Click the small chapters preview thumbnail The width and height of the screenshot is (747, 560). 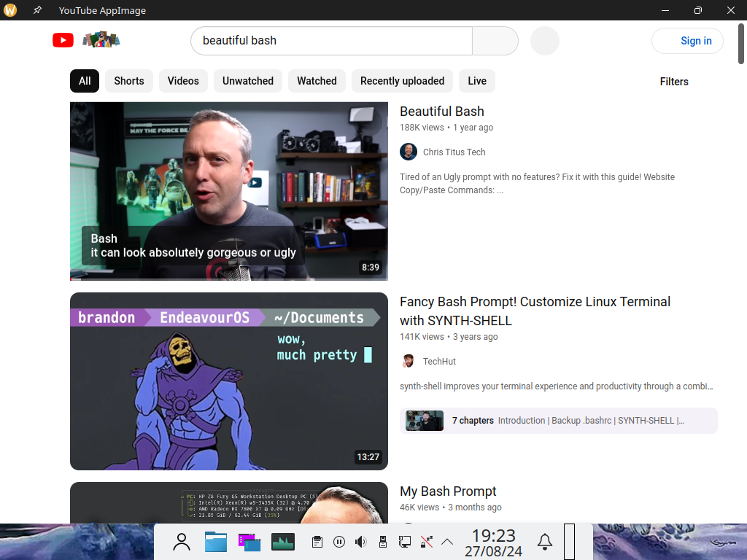[x=424, y=421]
